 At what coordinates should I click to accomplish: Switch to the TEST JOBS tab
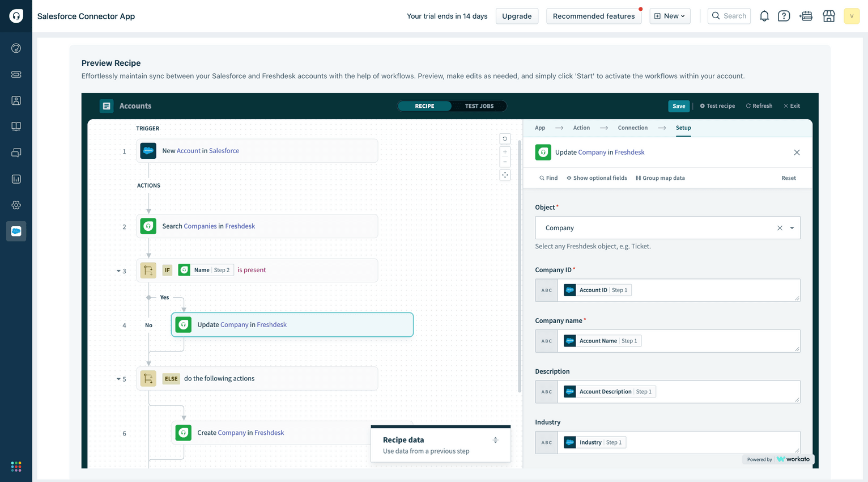pyautogui.click(x=479, y=106)
